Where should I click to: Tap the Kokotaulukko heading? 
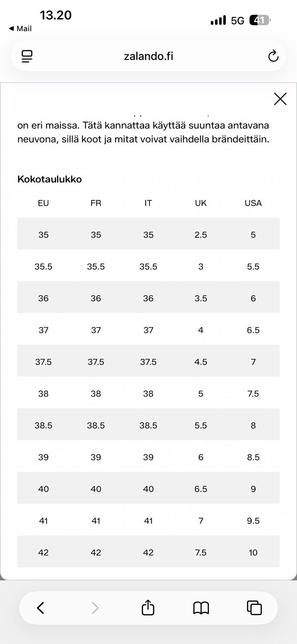tap(49, 179)
